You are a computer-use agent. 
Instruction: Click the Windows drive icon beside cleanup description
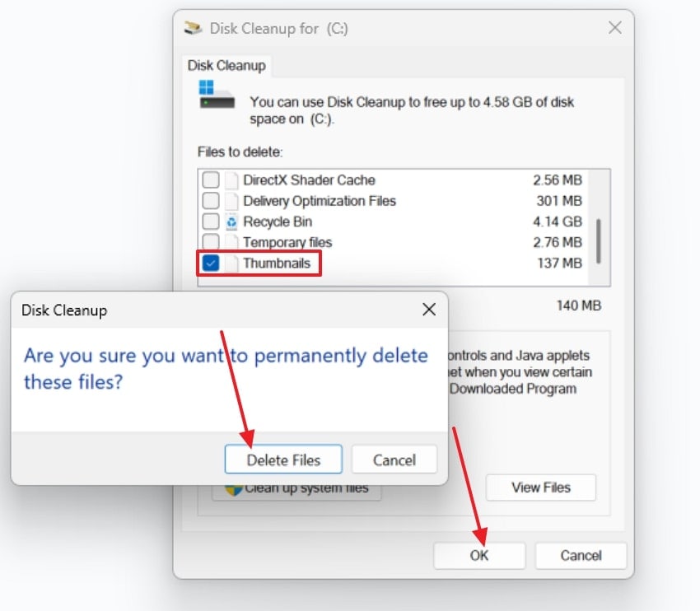pyautogui.click(x=217, y=94)
